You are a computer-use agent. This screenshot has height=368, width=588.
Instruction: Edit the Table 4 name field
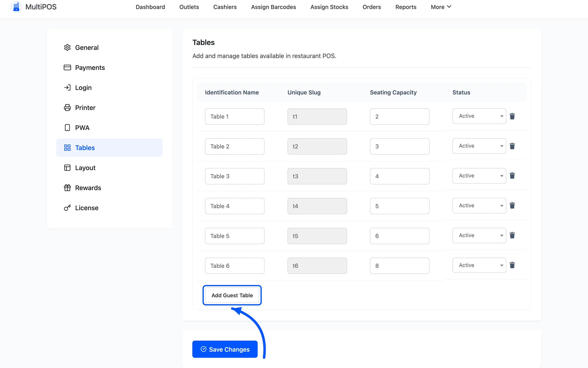[x=234, y=206]
